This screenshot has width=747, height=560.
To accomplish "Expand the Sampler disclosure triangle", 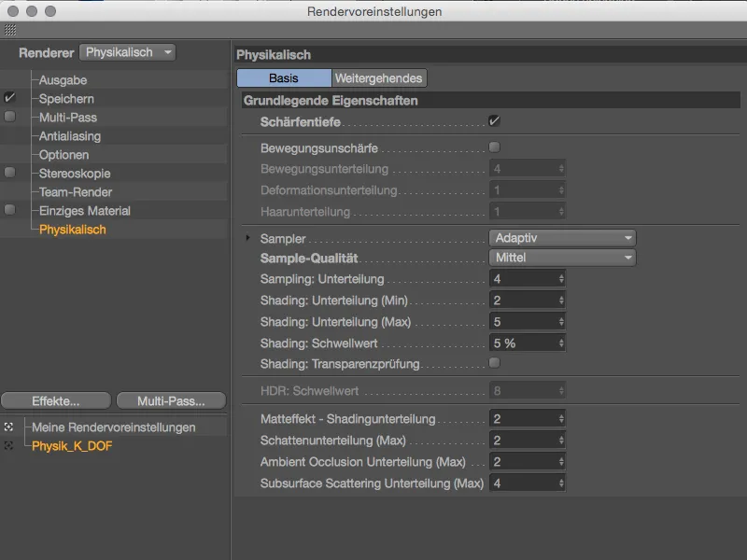I will (x=247, y=237).
